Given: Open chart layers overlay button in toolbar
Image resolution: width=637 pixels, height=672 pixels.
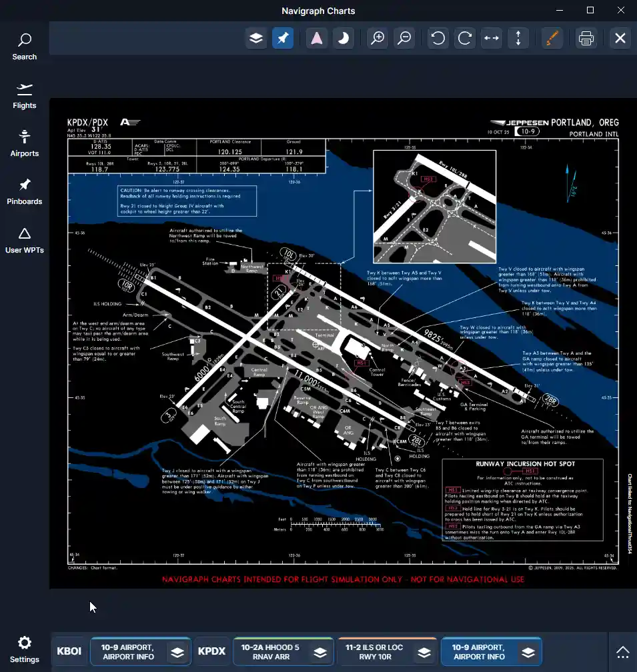Looking at the screenshot, I should [x=256, y=38].
